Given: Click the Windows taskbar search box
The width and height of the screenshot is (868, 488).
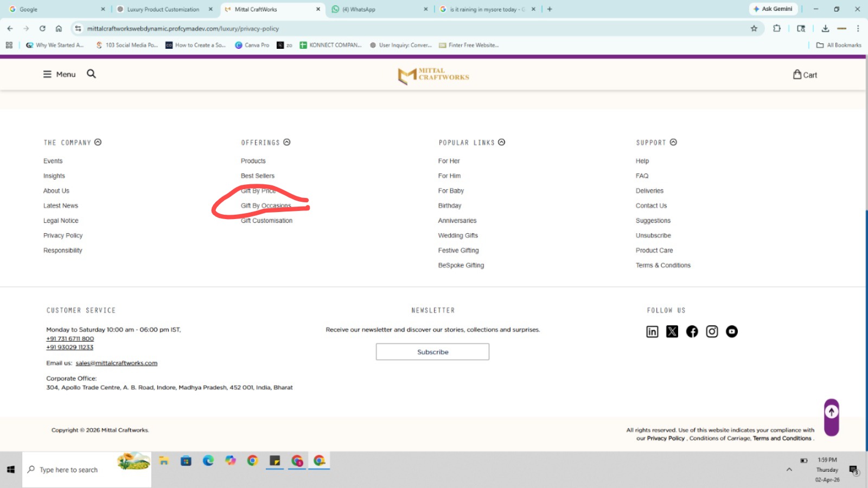Looking at the screenshot, I should coord(76,470).
